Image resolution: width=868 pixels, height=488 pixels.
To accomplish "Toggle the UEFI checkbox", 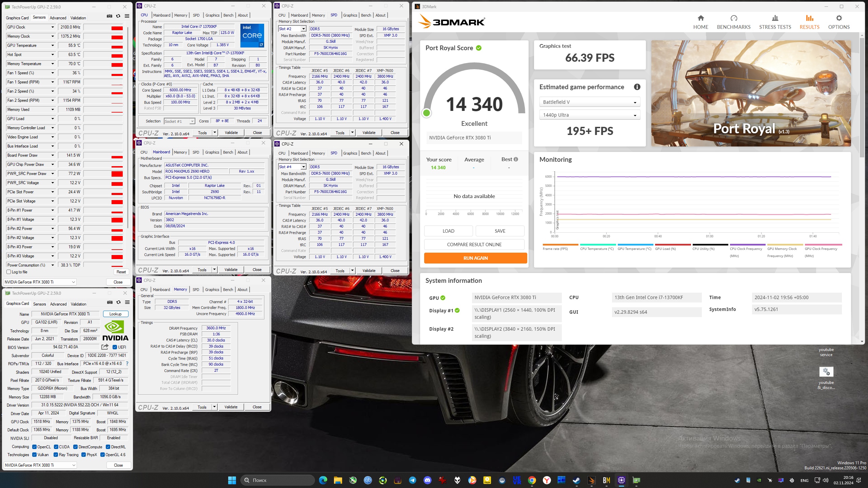I will pos(115,347).
